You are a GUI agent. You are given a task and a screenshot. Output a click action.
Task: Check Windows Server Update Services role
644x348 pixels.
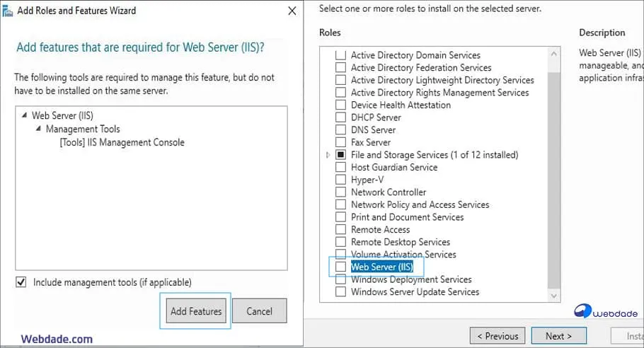click(x=341, y=291)
